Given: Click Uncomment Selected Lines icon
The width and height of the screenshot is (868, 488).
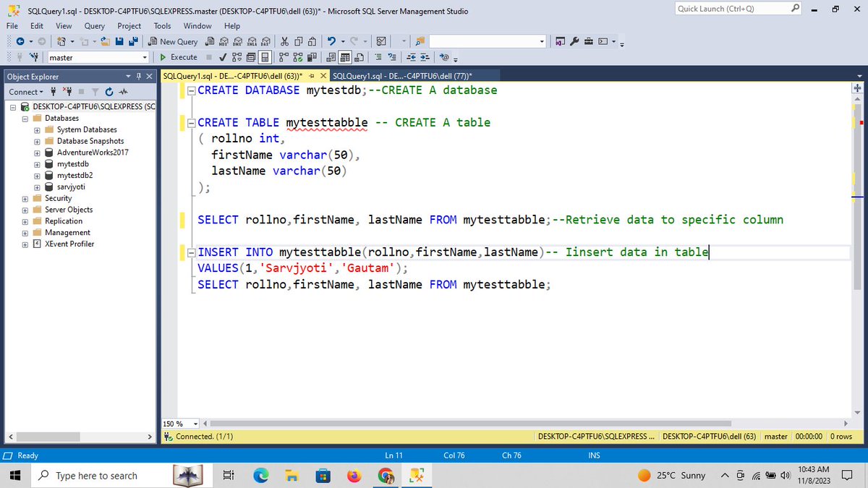Looking at the screenshot, I should pos(392,57).
